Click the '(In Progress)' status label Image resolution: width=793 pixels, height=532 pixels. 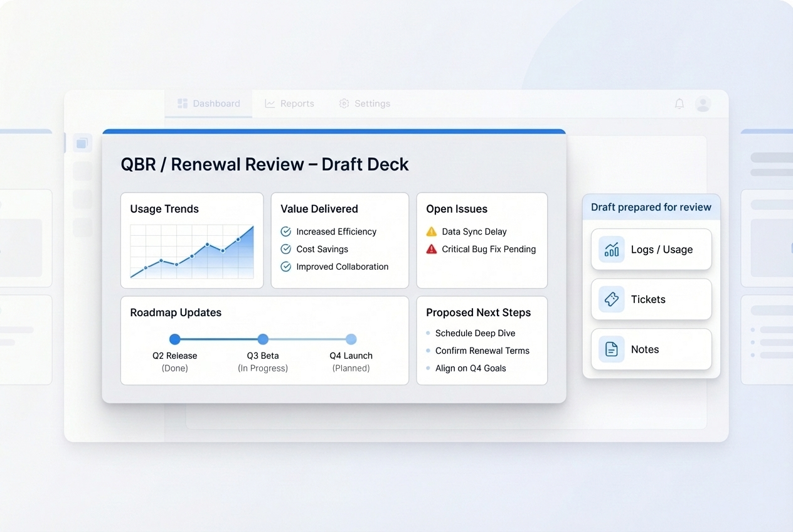(x=263, y=368)
